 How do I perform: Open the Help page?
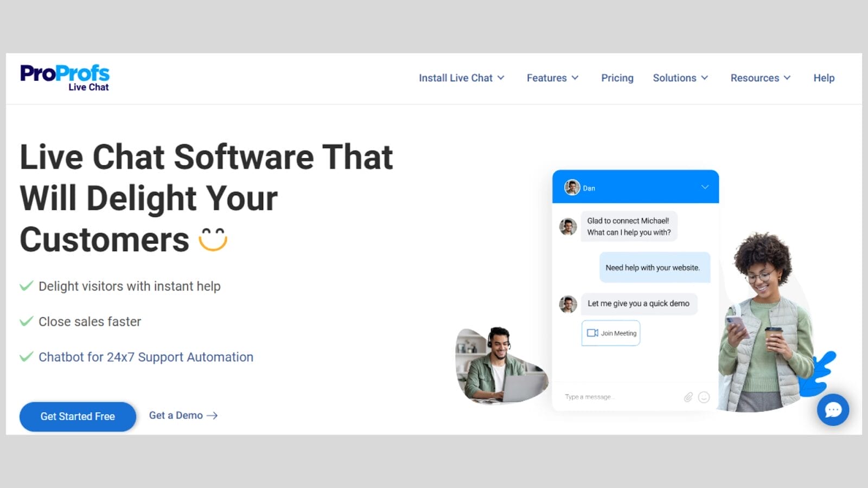tap(824, 78)
